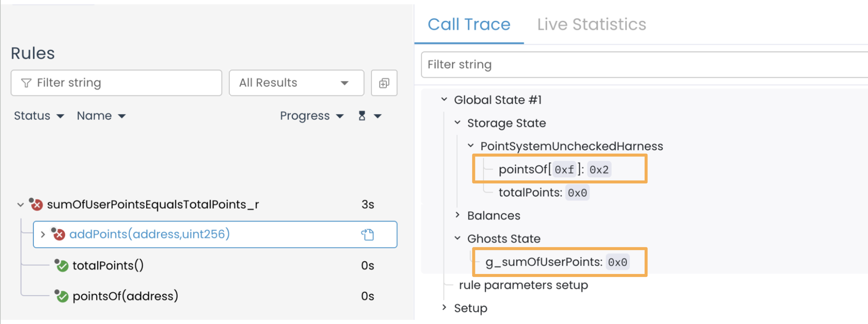Sort rules by the Progress column

click(x=311, y=116)
